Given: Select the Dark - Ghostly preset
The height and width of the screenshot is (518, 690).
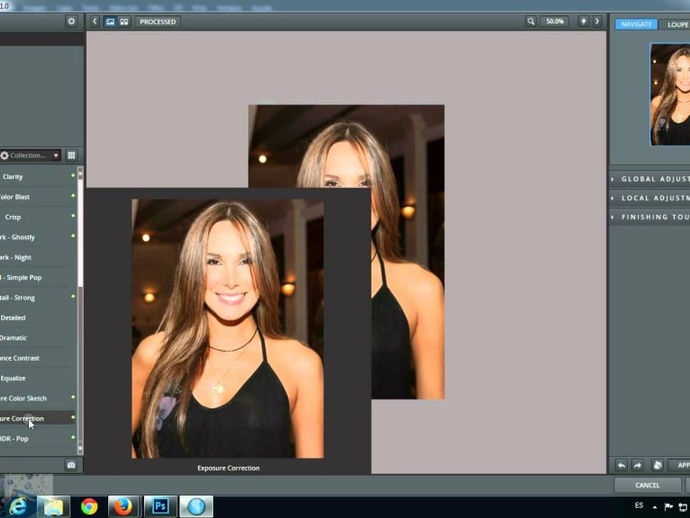Looking at the screenshot, I should click(x=38, y=237).
